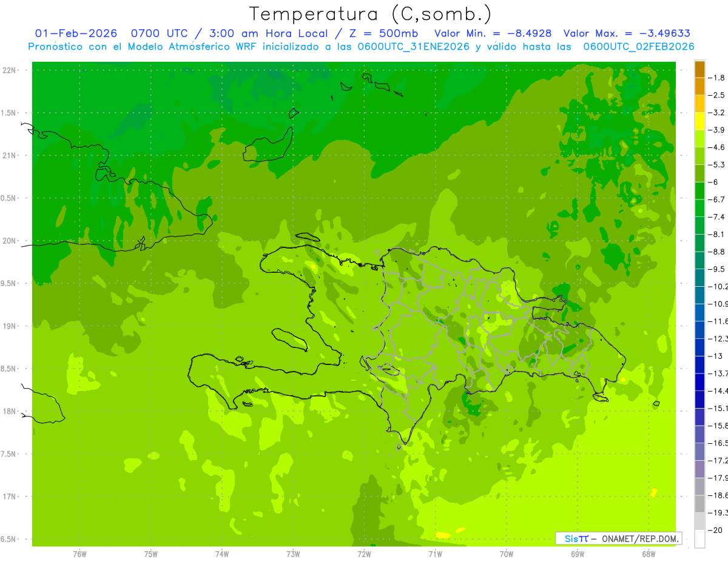Screen dimensions: 728x562
Task: Click the 21N latitude label
Action: (x=9, y=156)
